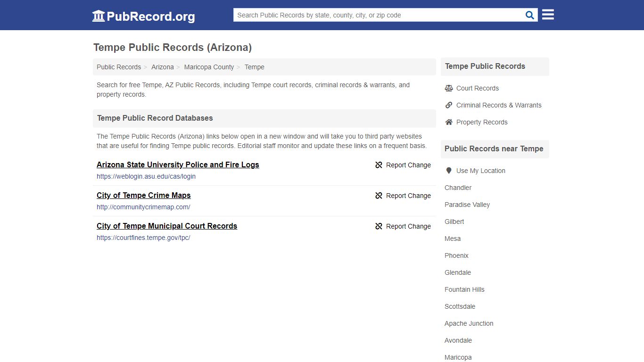Select the Tempe breadcrumb

pos(254,67)
